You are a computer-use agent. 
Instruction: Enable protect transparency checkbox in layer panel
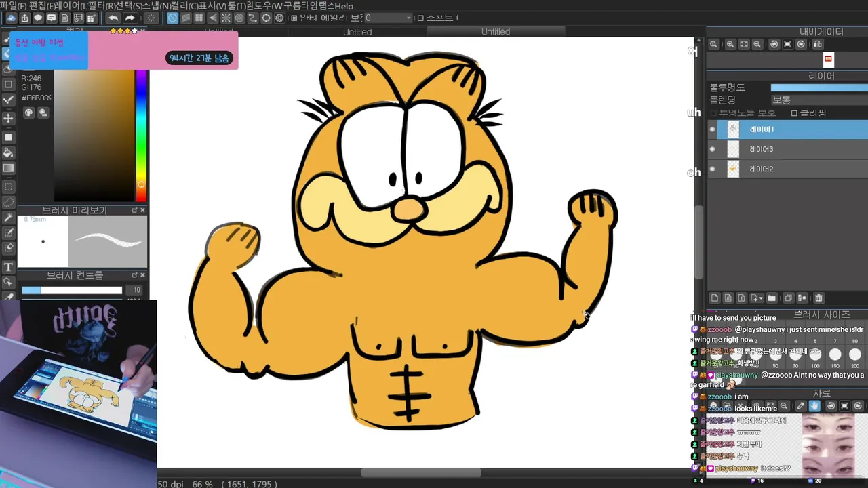(713, 113)
